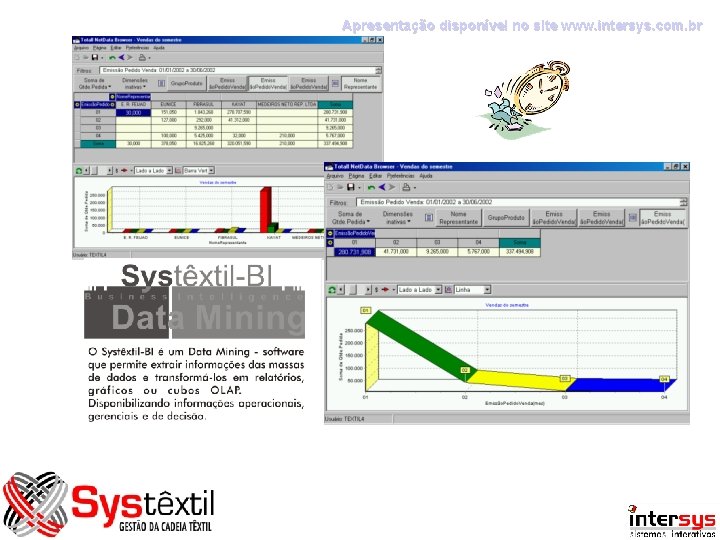Click Save icon in bar chart window

point(95,57)
